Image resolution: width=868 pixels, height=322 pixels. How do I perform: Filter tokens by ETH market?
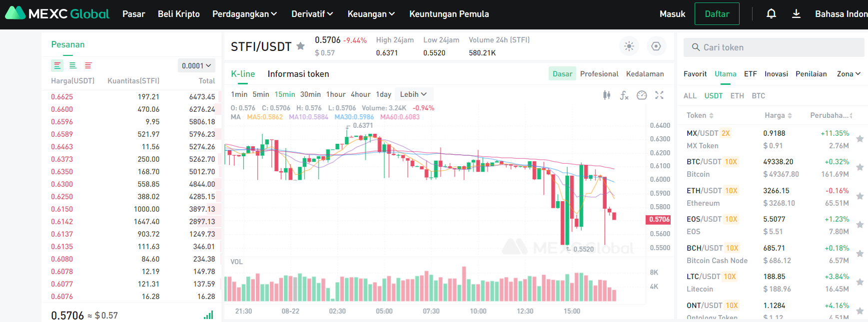click(737, 96)
